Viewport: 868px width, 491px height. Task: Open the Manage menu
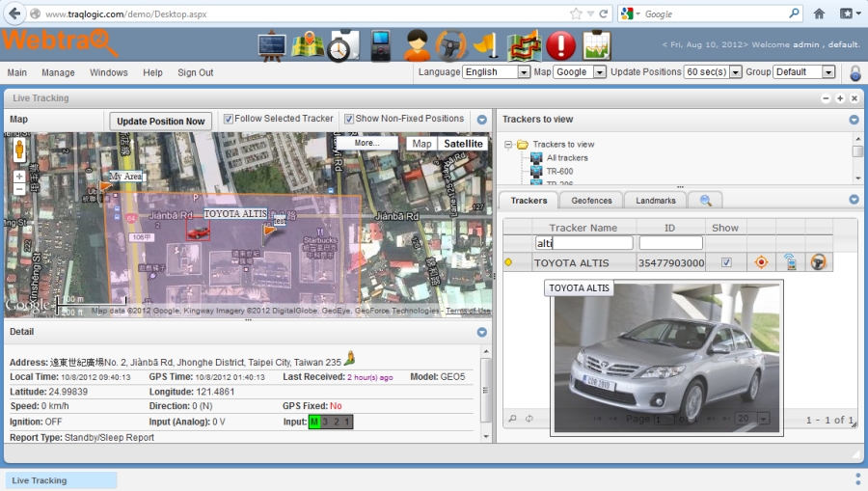[x=58, y=72]
